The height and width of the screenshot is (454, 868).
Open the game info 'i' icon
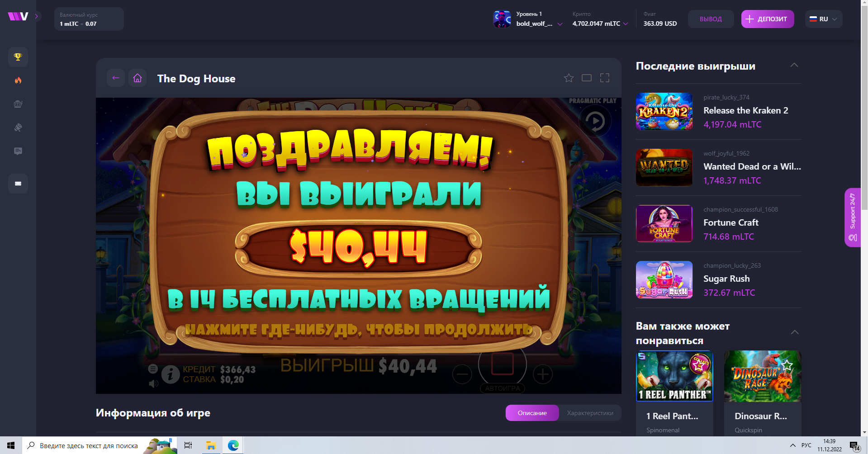(x=171, y=374)
